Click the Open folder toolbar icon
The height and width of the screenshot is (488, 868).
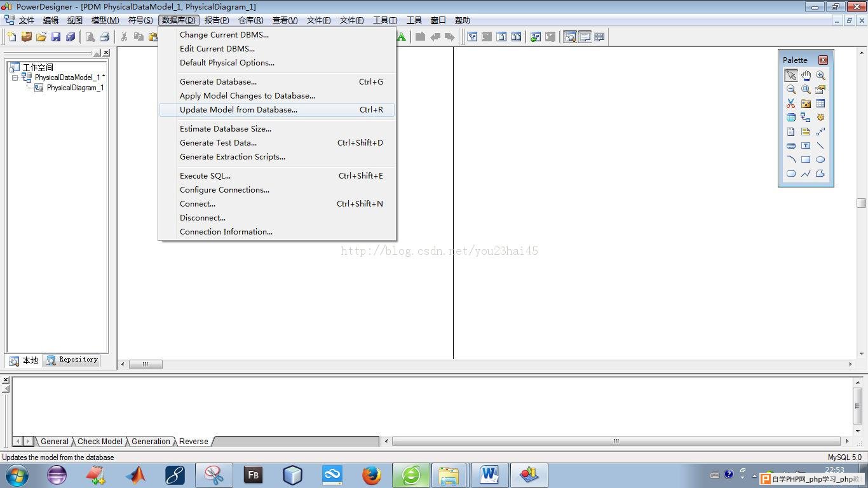click(x=41, y=37)
